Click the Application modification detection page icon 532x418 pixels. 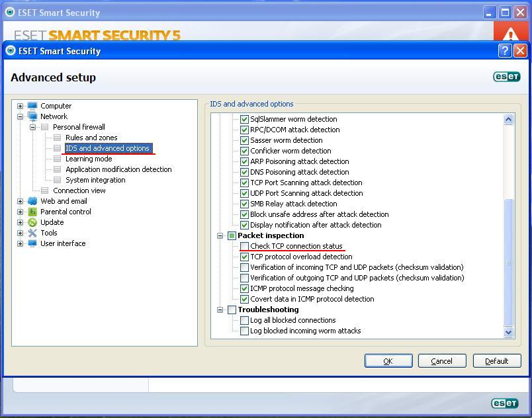58,169
